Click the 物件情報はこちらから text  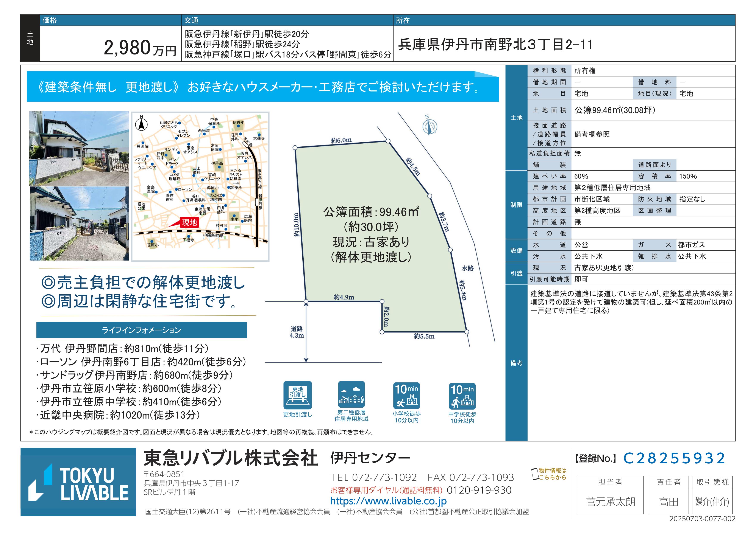553,474
